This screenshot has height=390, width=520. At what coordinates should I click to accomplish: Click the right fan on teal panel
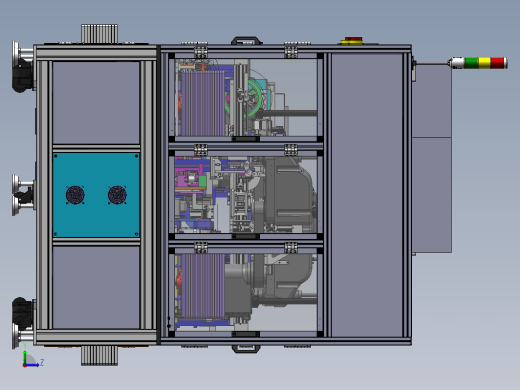[x=117, y=195]
